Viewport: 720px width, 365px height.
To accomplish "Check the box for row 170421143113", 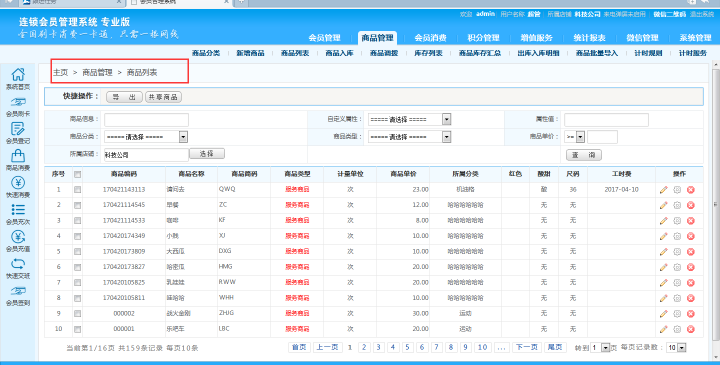I will click(x=78, y=190).
